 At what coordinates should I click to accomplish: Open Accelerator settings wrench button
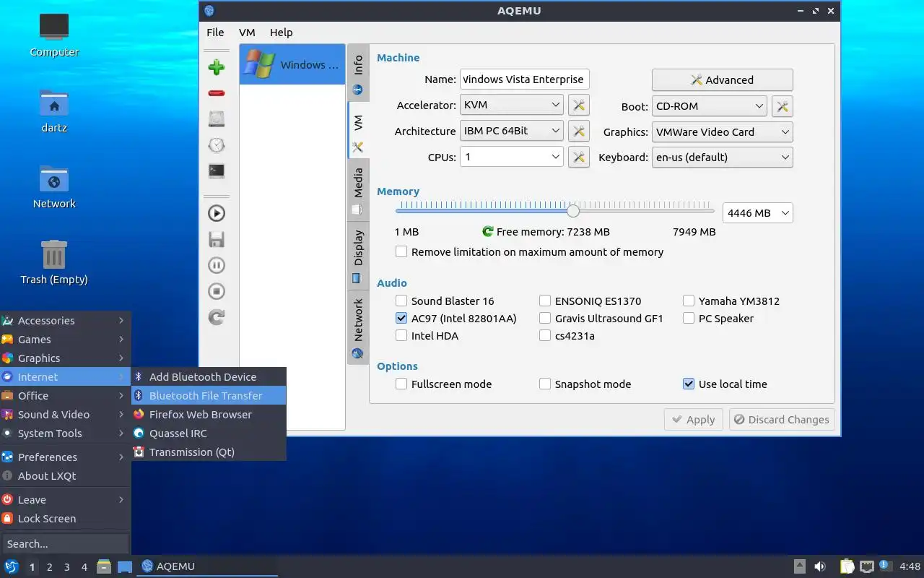578,105
